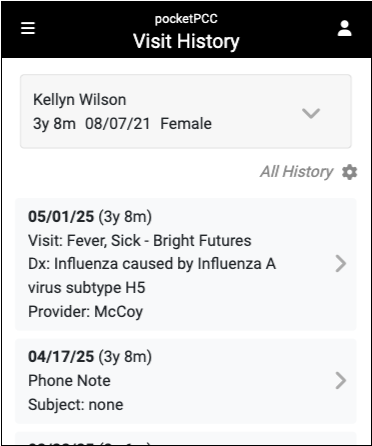
Task: Open the partially visible third history entry
Action: click(x=186, y=438)
